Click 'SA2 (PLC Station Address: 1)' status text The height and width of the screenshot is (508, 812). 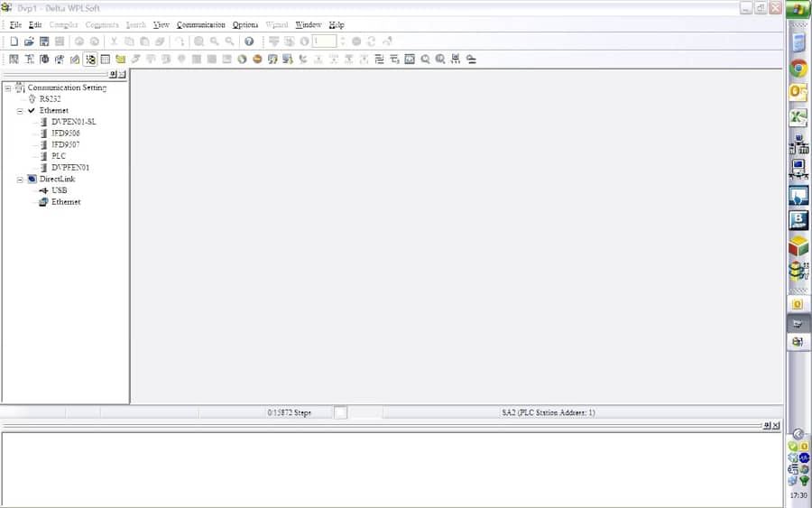[x=548, y=412]
